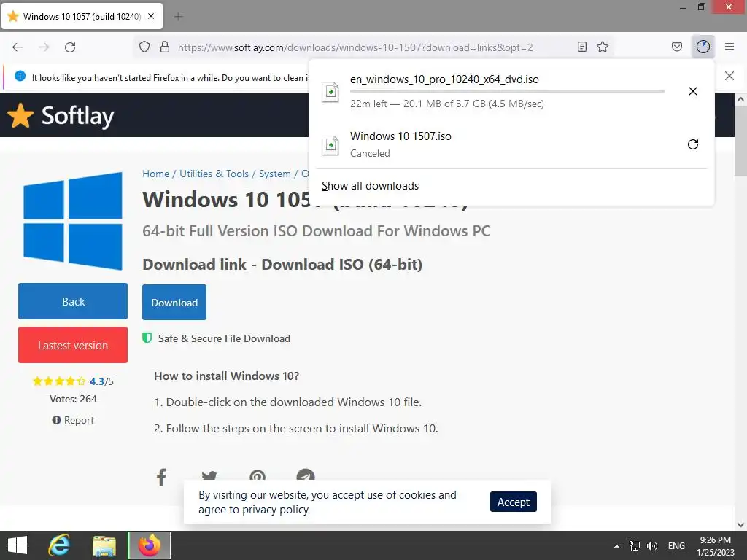Screen dimensions: 747x560
Task: Click Show all downloads
Action: point(370,186)
